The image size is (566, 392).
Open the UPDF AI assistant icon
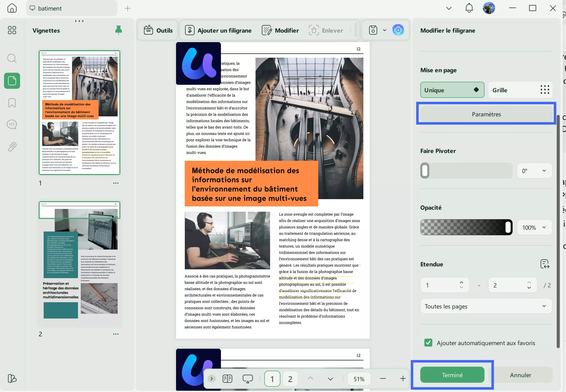(x=398, y=30)
